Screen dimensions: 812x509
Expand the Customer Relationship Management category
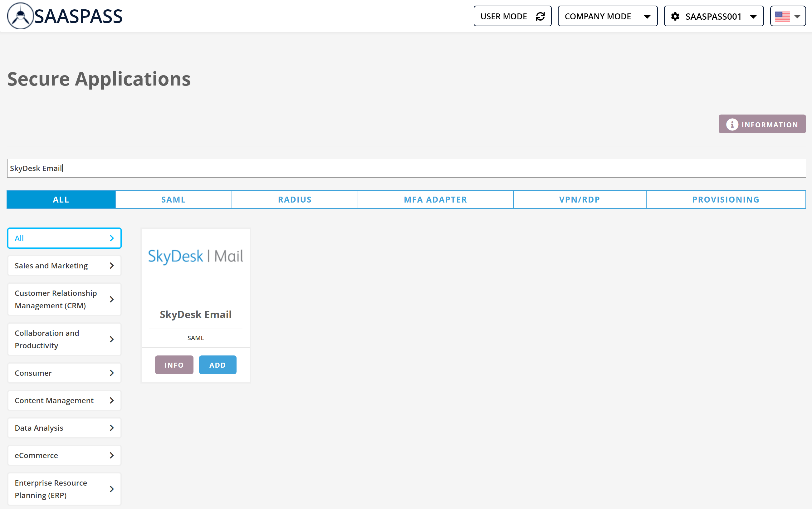pyautogui.click(x=64, y=299)
